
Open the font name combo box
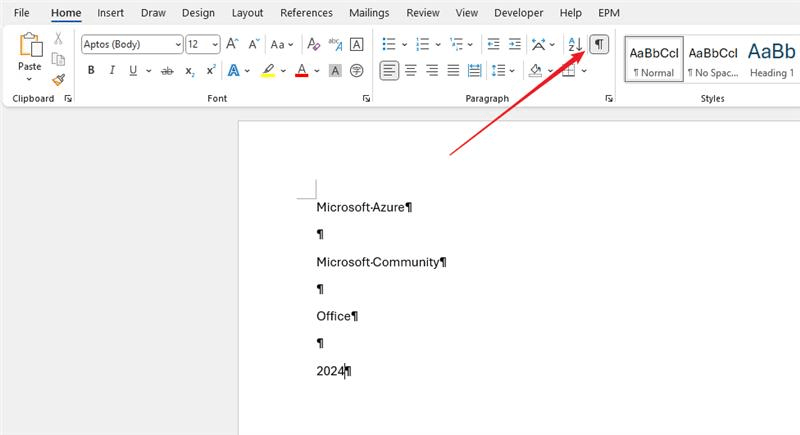pyautogui.click(x=132, y=44)
